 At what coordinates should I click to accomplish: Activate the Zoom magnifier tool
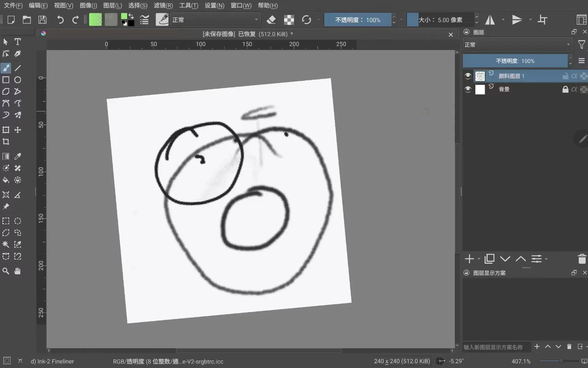(6, 271)
